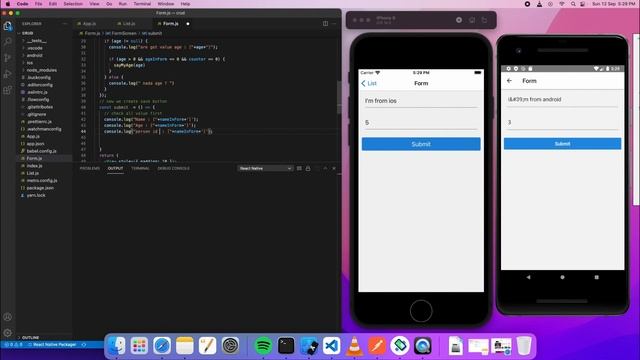Tap the Android back arrow in header
Viewport: 640px width, 360px height.
[x=509, y=81]
